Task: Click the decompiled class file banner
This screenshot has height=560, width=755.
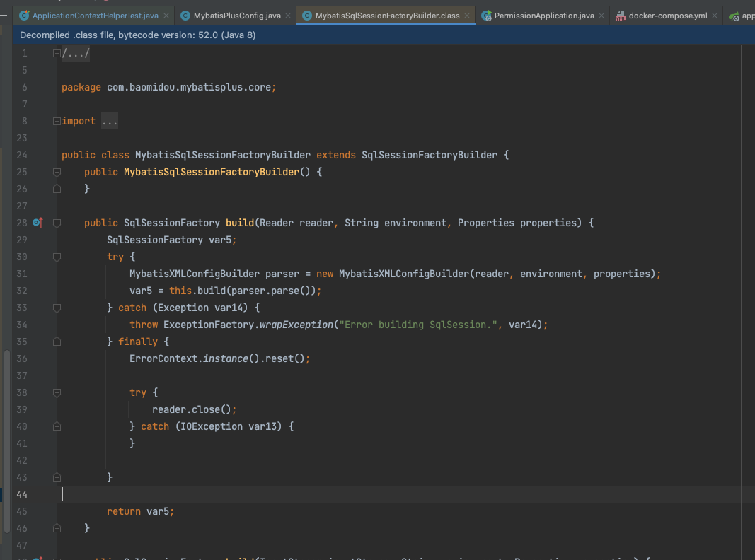Action: (384, 35)
